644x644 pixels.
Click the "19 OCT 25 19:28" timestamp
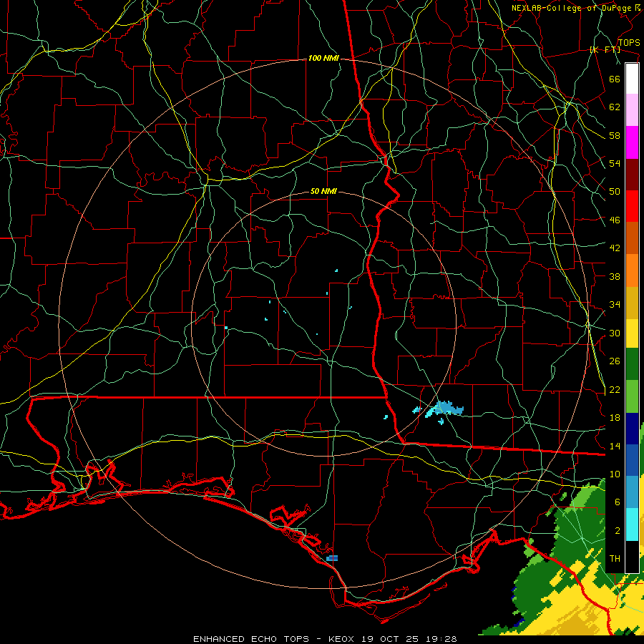(409, 639)
